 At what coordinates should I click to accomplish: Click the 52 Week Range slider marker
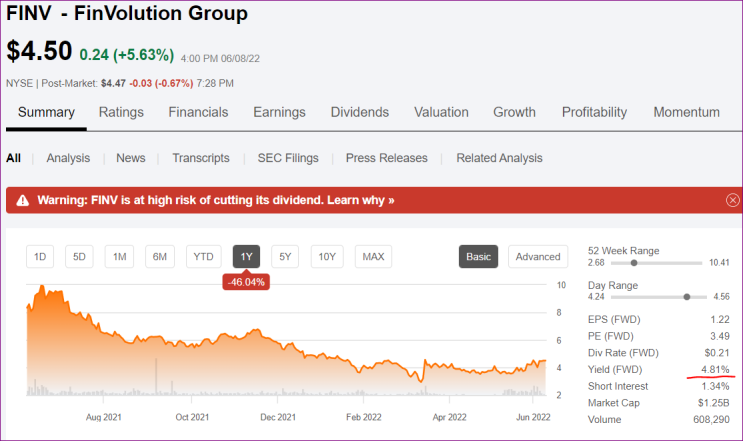635,263
